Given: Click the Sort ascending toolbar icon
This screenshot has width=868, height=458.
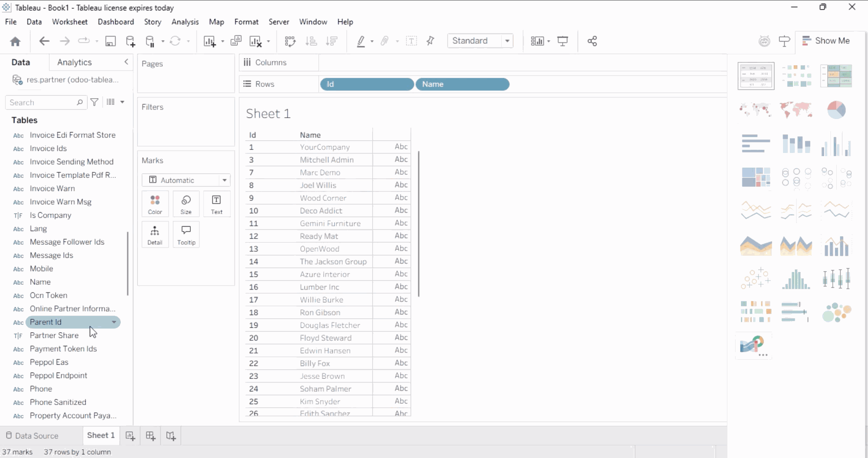Looking at the screenshot, I should pyautogui.click(x=311, y=42).
